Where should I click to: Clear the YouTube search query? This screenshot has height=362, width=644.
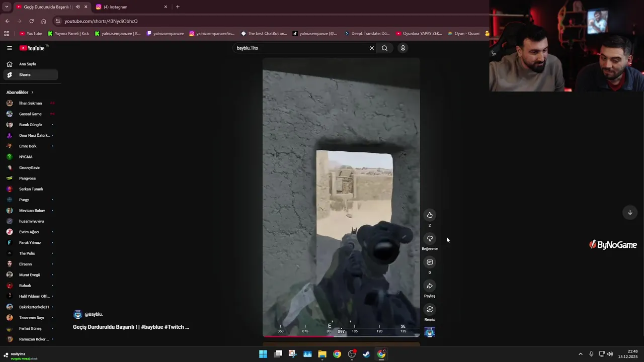[372, 48]
